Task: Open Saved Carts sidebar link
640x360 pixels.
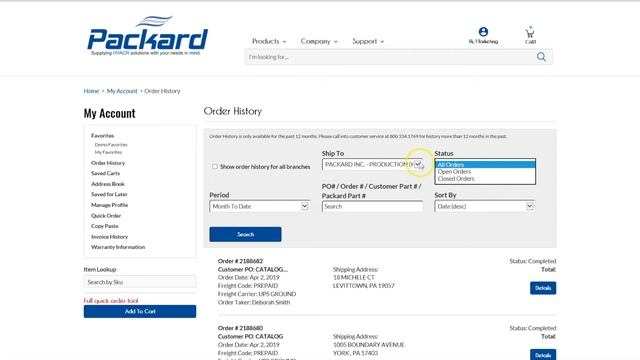Action: coord(105,173)
